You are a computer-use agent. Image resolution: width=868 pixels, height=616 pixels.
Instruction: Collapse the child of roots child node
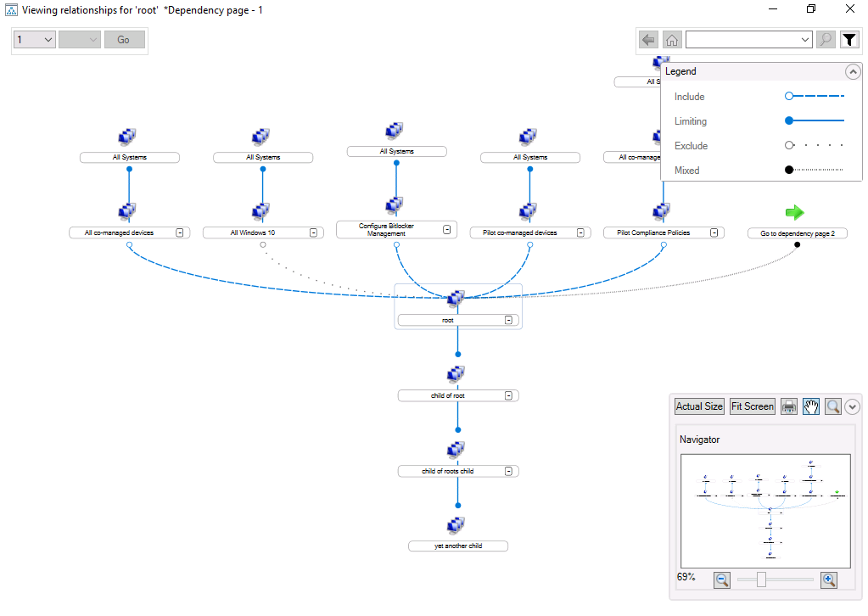[x=508, y=472]
